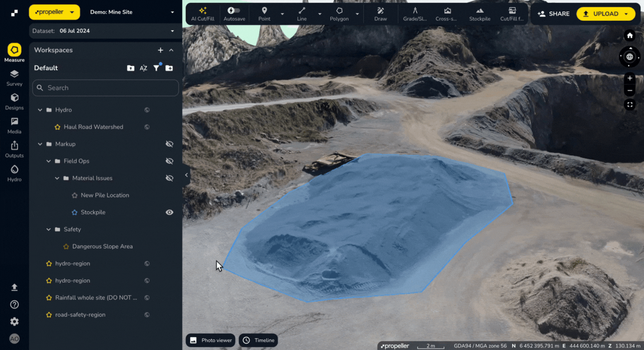Click the workspace Search field
This screenshot has height=350, width=644.
pos(106,88)
